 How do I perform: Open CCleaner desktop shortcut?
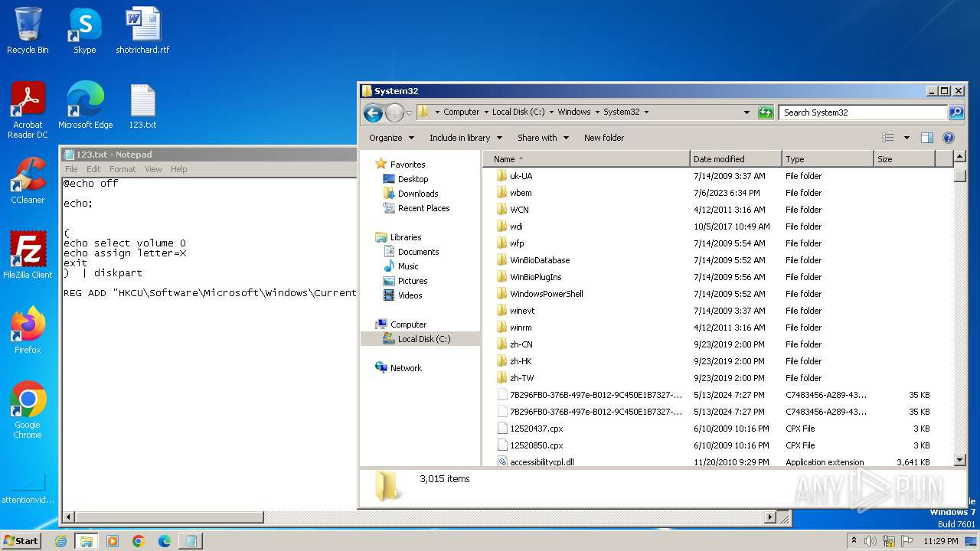[28, 181]
